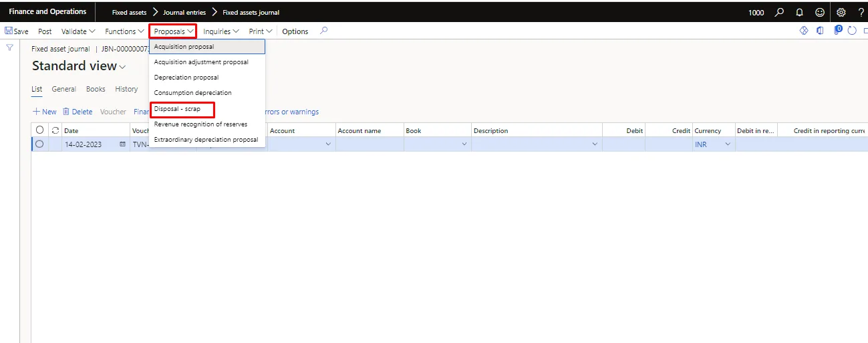868x343 pixels.
Task: Open the Standard view selector
Action: (x=79, y=66)
